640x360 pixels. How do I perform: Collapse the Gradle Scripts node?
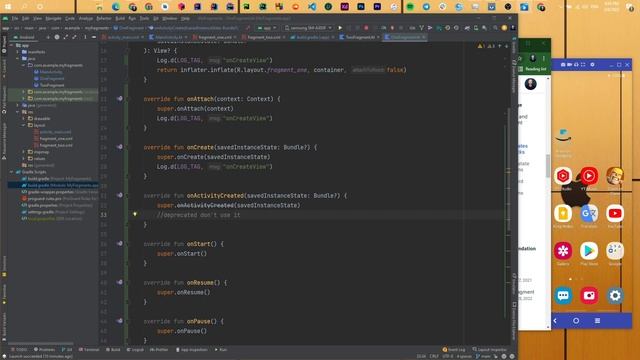click(11, 172)
